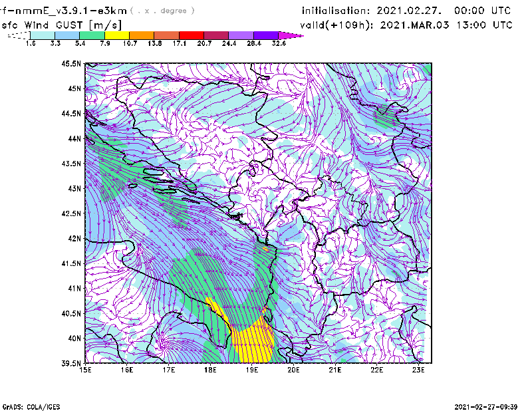Click the latitude label '42.5N'

tap(71, 213)
